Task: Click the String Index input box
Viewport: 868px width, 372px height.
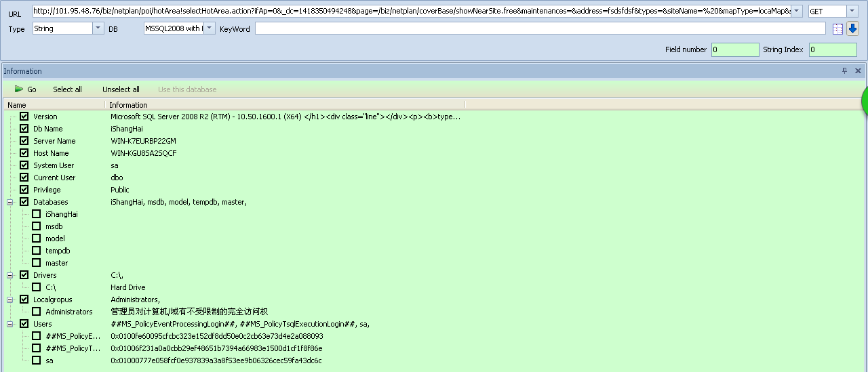Action: click(833, 49)
